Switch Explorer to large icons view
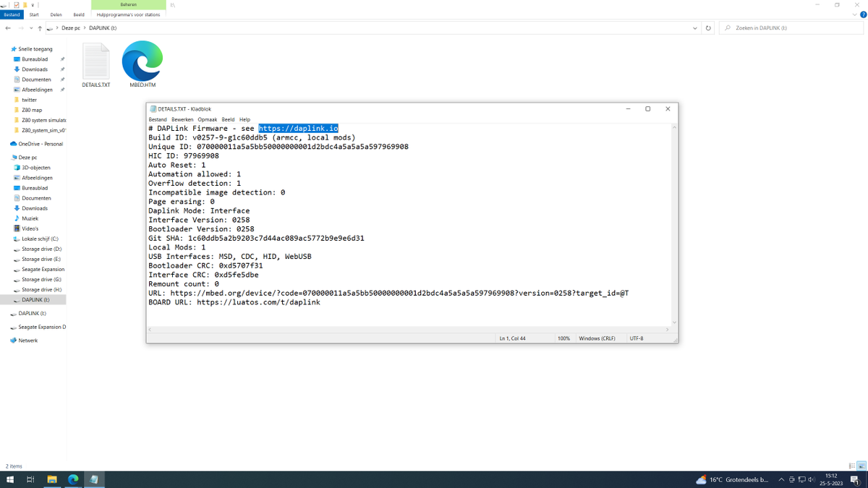868x488 pixels. point(862,466)
